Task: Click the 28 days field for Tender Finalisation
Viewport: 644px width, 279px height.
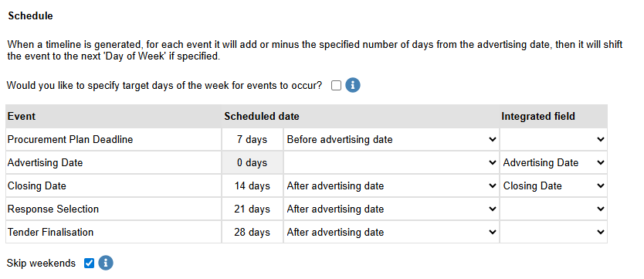Action: point(253,232)
